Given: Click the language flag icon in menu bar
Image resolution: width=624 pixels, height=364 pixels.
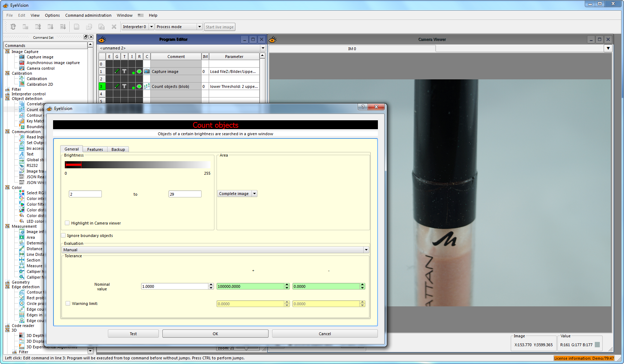Looking at the screenshot, I should (141, 15).
